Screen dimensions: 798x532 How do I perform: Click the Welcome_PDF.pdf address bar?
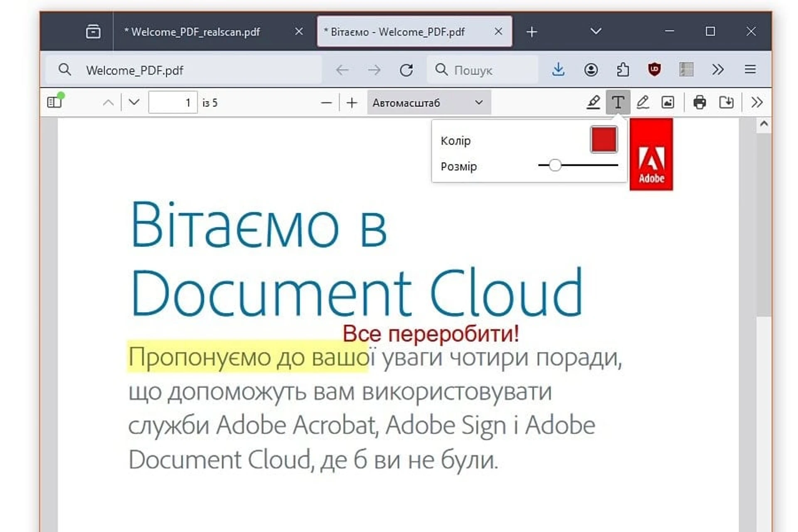pos(183,70)
